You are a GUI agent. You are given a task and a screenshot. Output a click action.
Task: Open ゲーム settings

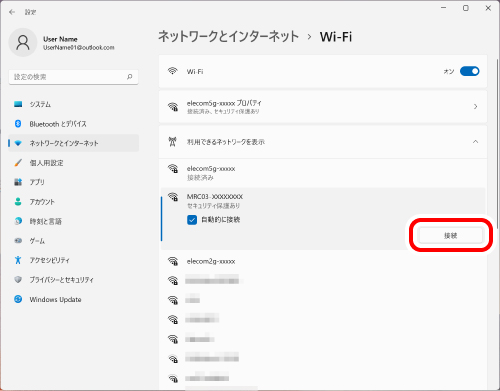click(x=73, y=241)
